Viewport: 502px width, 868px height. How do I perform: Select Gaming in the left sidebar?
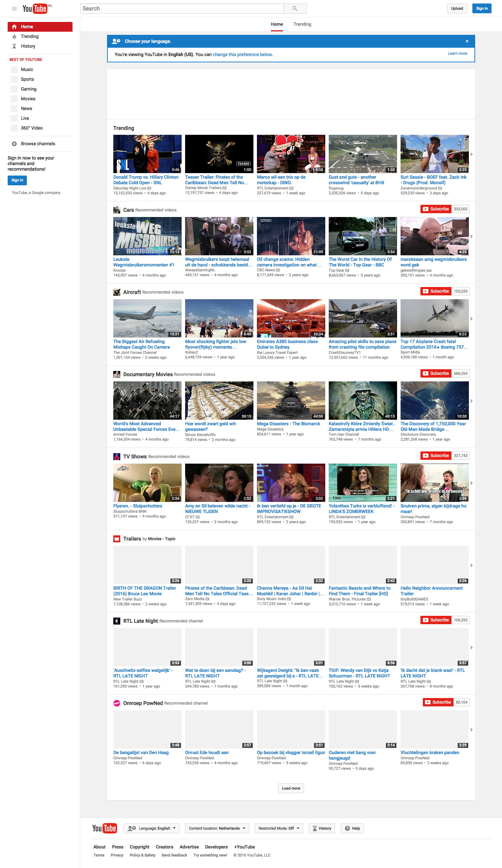tap(40, 89)
